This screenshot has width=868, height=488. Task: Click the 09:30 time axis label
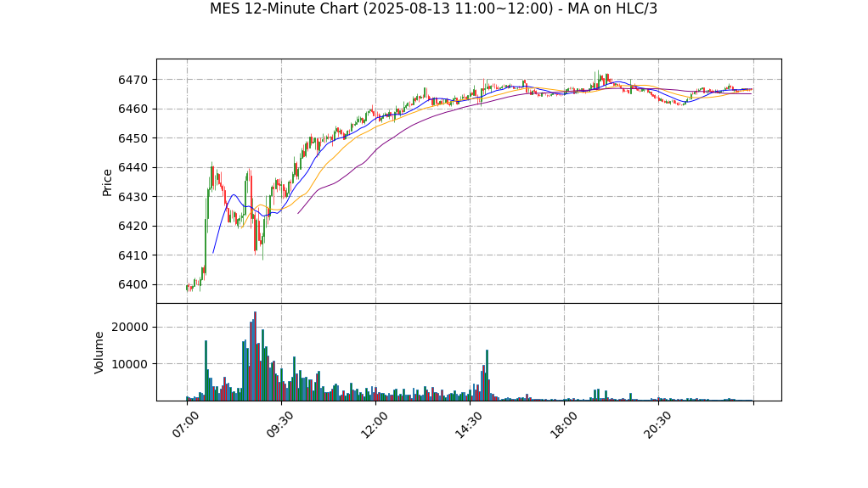click(x=279, y=425)
